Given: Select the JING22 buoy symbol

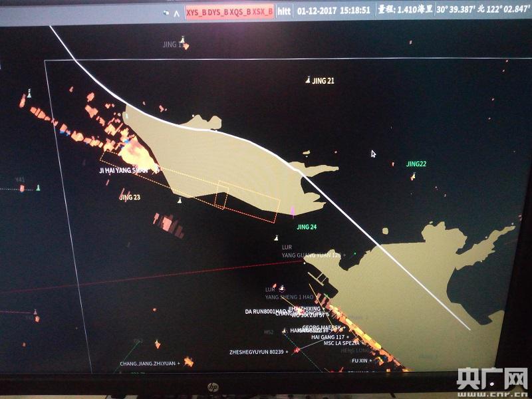Looking at the screenshot, I should (x=413, y=176).
